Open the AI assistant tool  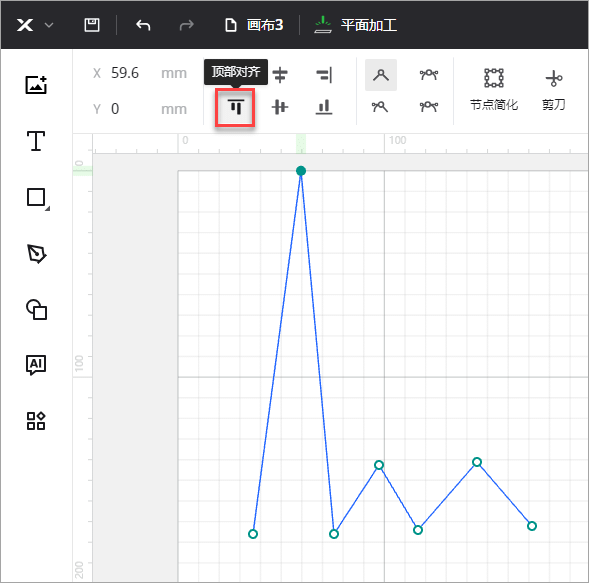click(36, 364)
